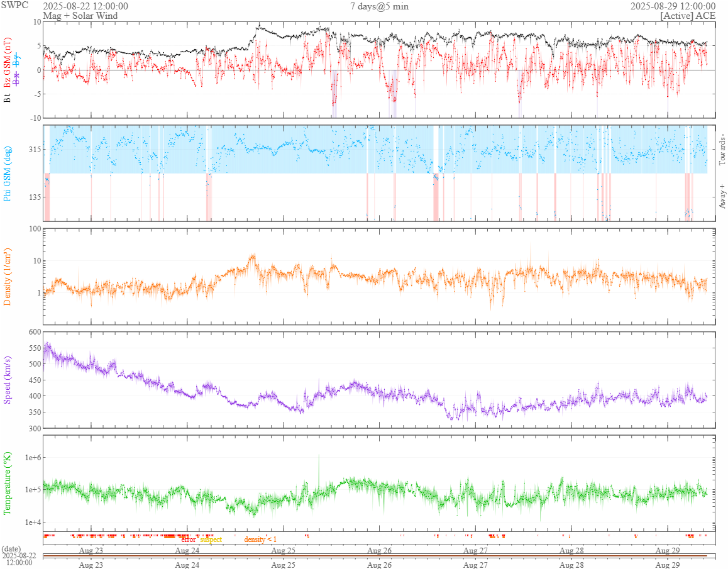
Task: Toggle the Bz GSM (nT) series label
Action: pos(7,63)
